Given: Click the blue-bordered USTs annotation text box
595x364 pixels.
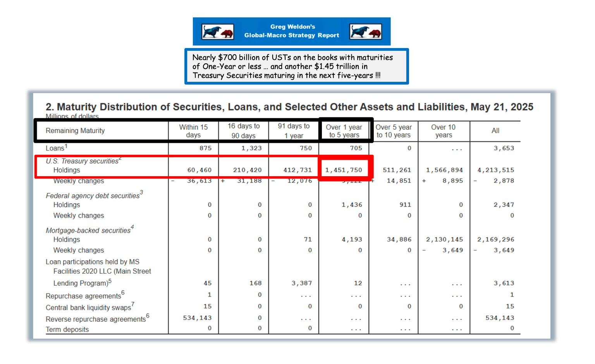Looking at the screenshot, I should tap(296, 66).
